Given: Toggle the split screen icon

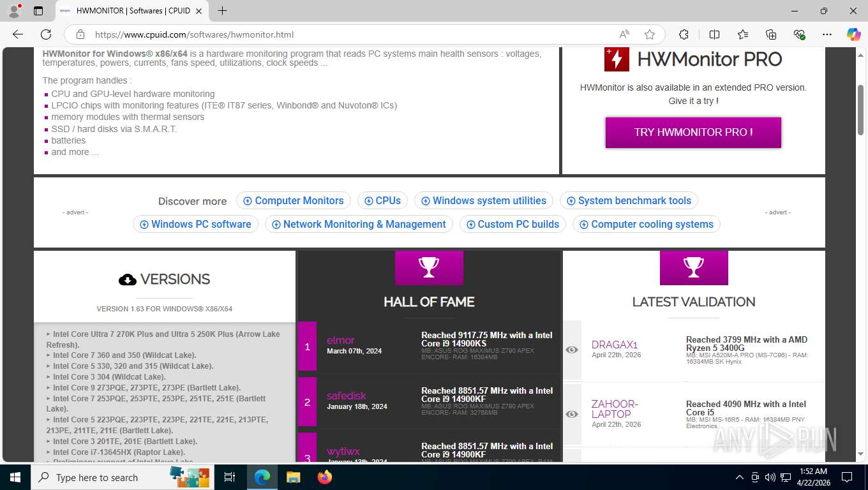Looking at the screenshot, I should pyautogui.click(x=714, y=34).
